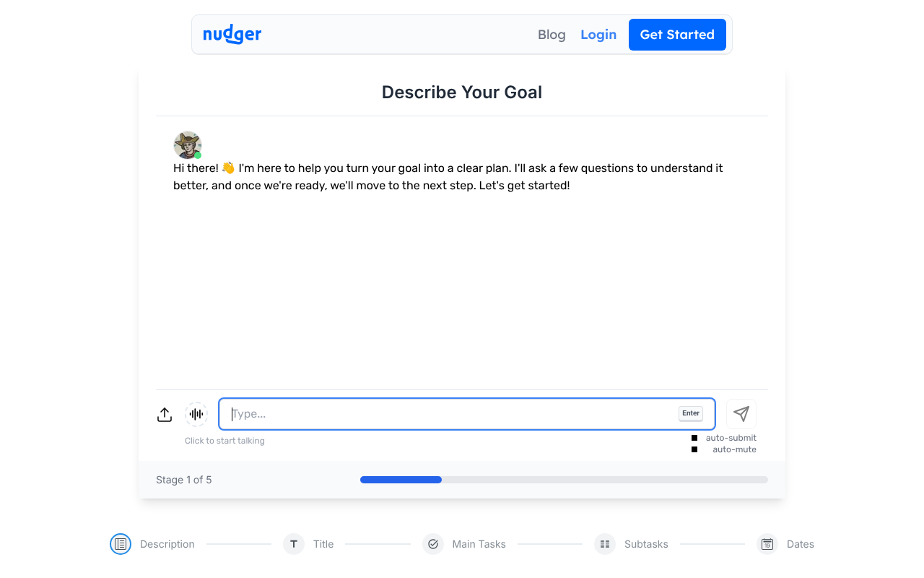Toggle the auto-mute checkbox
The width and height of the screenshot is (924, 578).
(x=694, y=449)
